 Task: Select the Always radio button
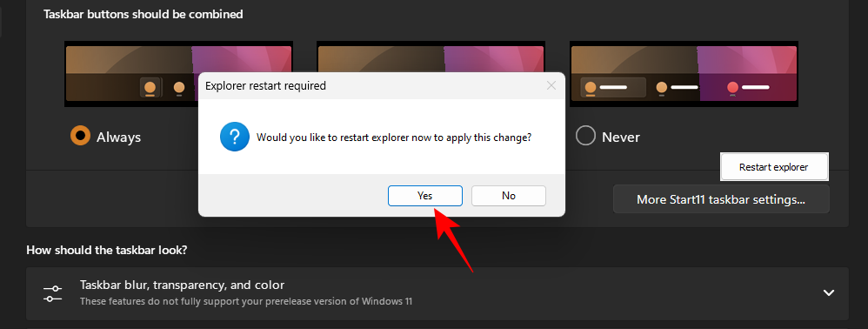pos(80,136)
